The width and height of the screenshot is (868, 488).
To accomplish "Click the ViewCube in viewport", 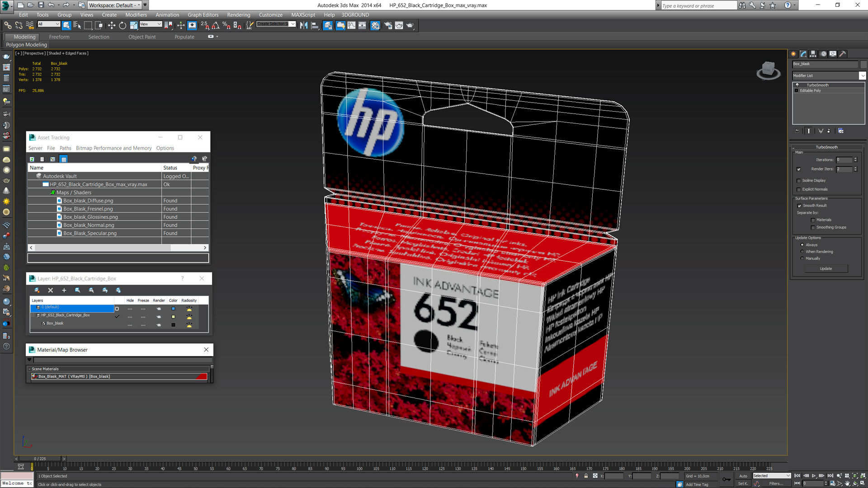I will [768, 71].
